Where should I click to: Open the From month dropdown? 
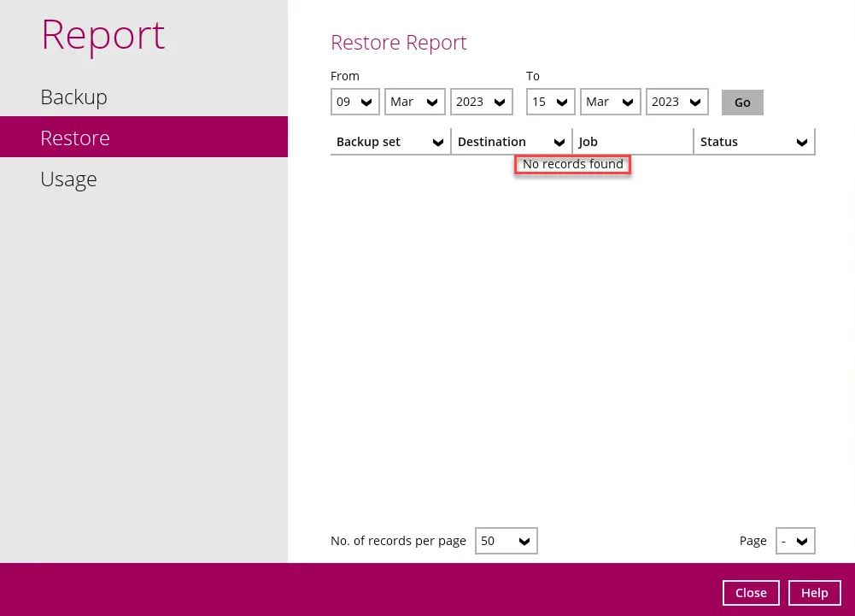(414, 102)
